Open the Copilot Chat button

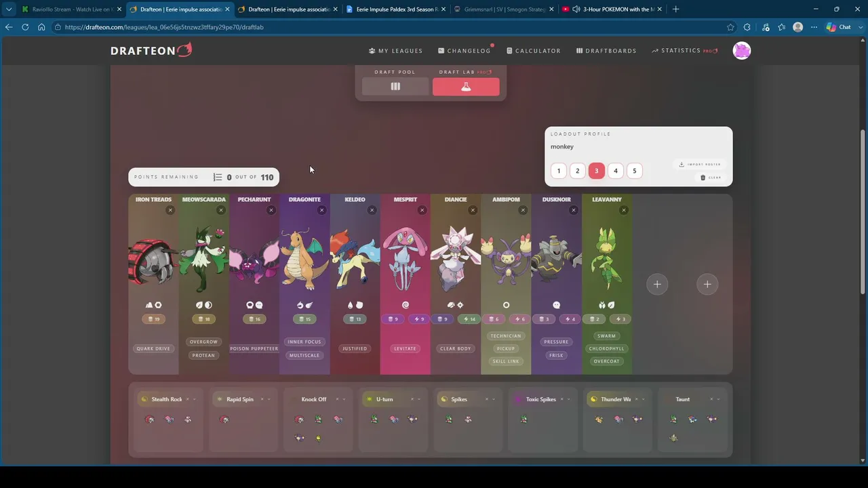840,27
